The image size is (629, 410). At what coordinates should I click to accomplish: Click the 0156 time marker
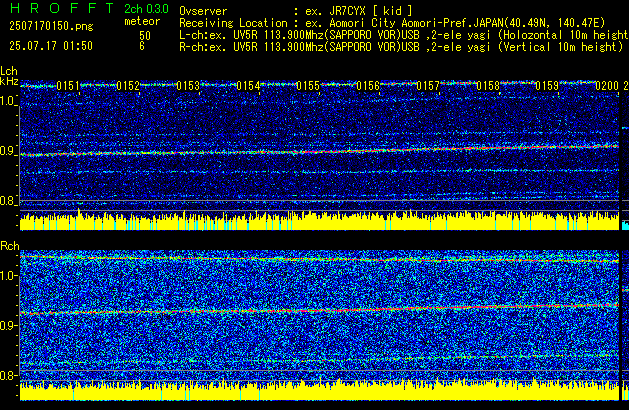pyautogui.click(x=368, y=86)
